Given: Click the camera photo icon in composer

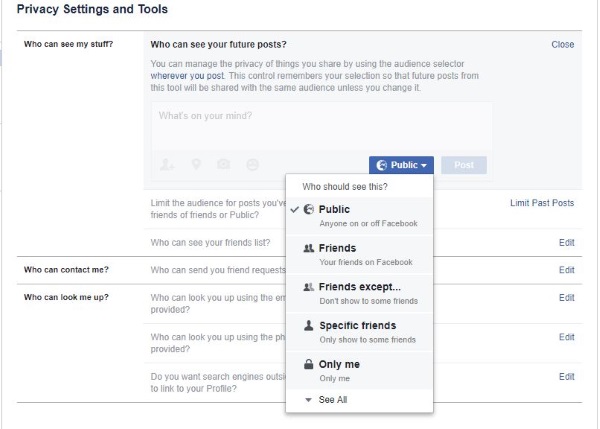Looking at the screenshot, I should pos(224,164).
